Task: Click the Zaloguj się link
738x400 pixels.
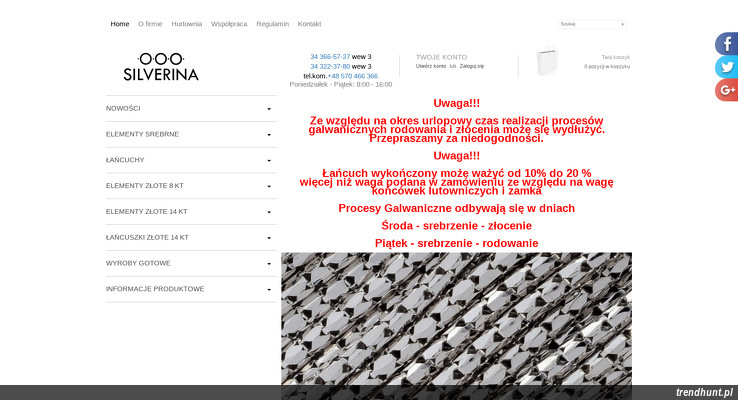Action: pos(472,66)
